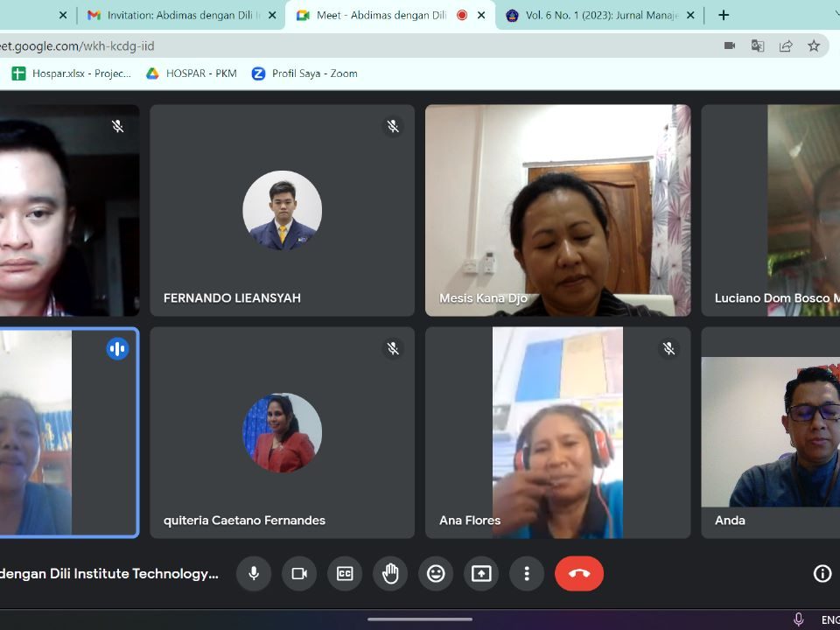Click the Anda self-view video tile

[770, 432]
